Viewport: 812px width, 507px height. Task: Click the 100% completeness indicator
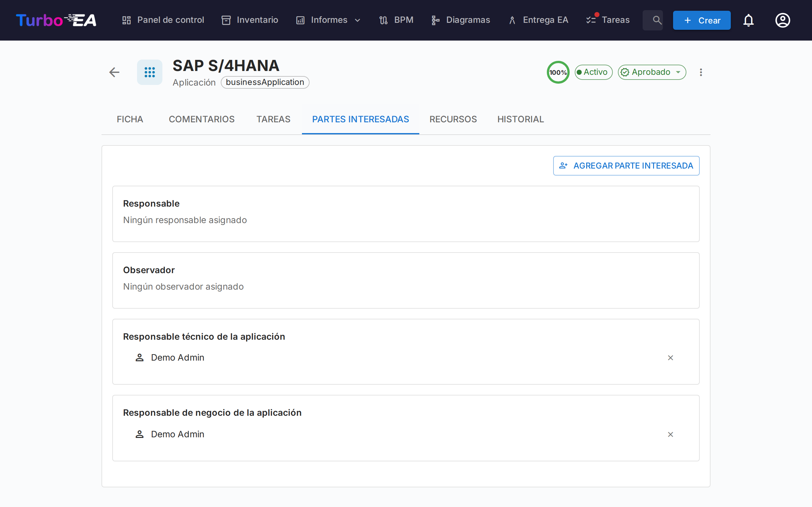click(558, 72)
